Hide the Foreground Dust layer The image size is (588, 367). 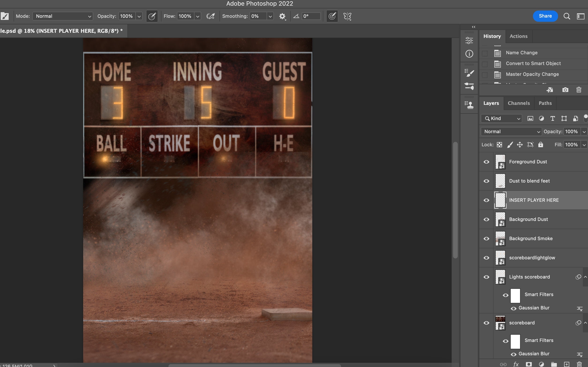pyautogui.click(x=486, y=162)
